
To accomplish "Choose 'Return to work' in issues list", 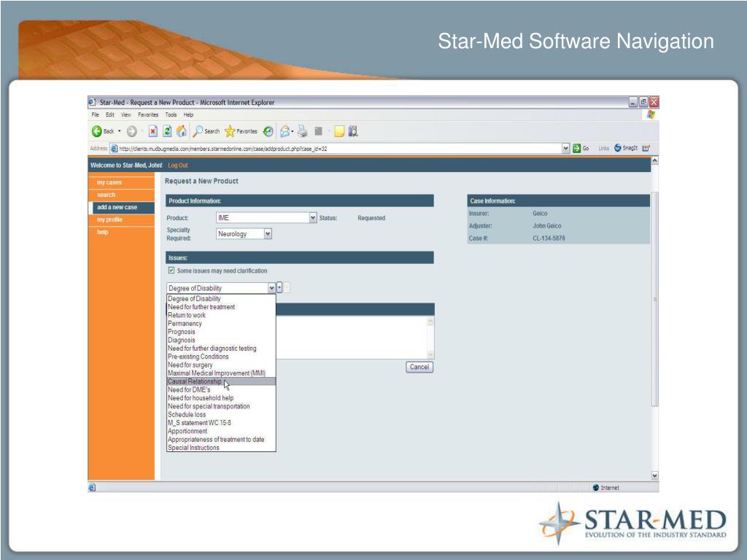I will pyautogui.click(x=187, y=315).
